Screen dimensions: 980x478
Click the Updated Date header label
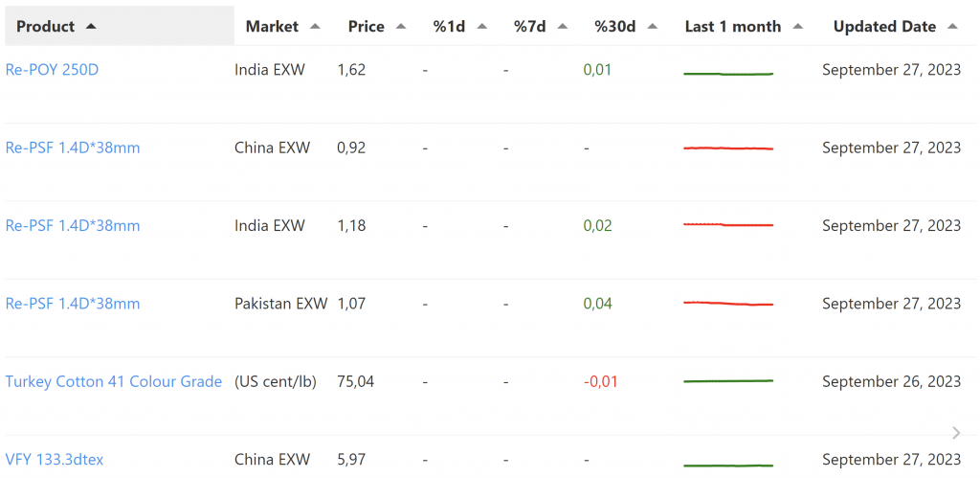(x=884, y=27)
